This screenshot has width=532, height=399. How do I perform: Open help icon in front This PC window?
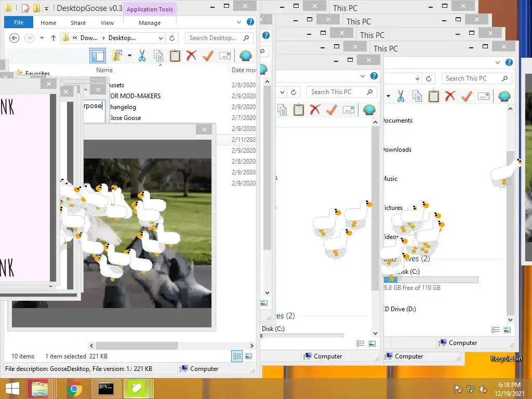point(509,62)
